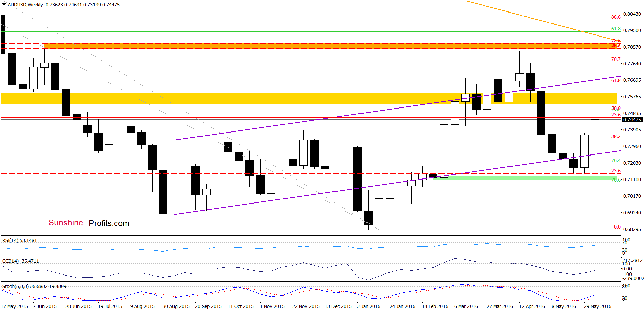
Task: Click the 30 Aug 2015 date label
Action: (176, 306)
